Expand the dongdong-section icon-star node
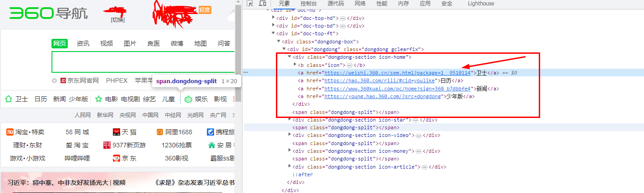Viewport: 644px width, 193px height. click(289, 120)
